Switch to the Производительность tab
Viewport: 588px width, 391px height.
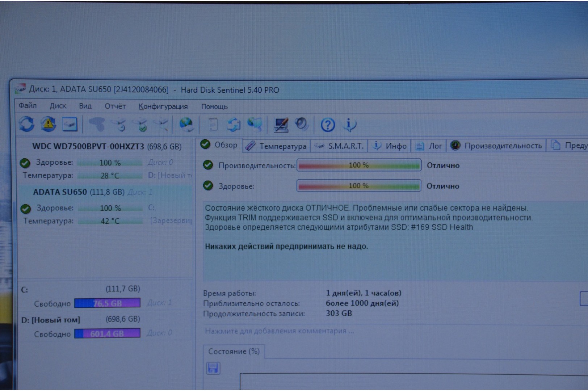click(x=496, y=146)
